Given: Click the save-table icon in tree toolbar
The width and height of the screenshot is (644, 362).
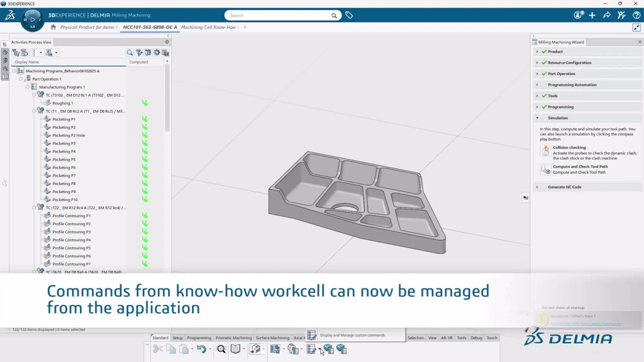Looking at the screenshot, I should tap(166, 52).
